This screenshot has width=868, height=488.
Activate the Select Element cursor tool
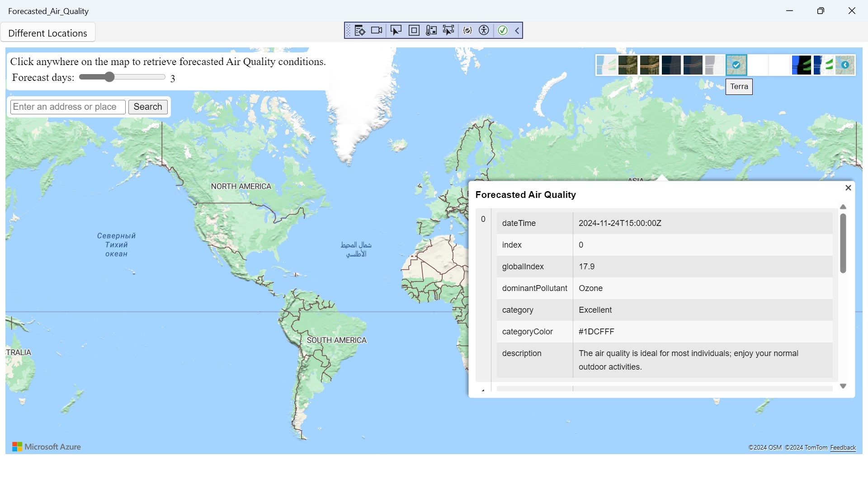(396, 30)
